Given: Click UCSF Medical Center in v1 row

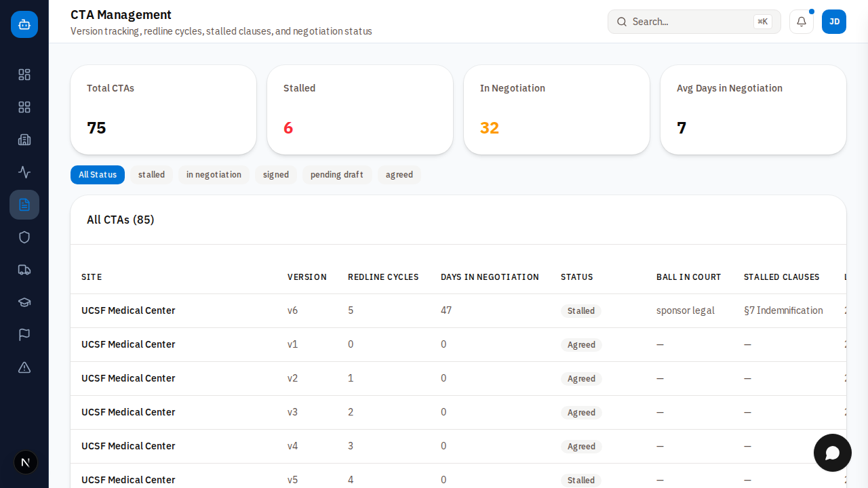Looking at the screenshot, I should point(128,344).
